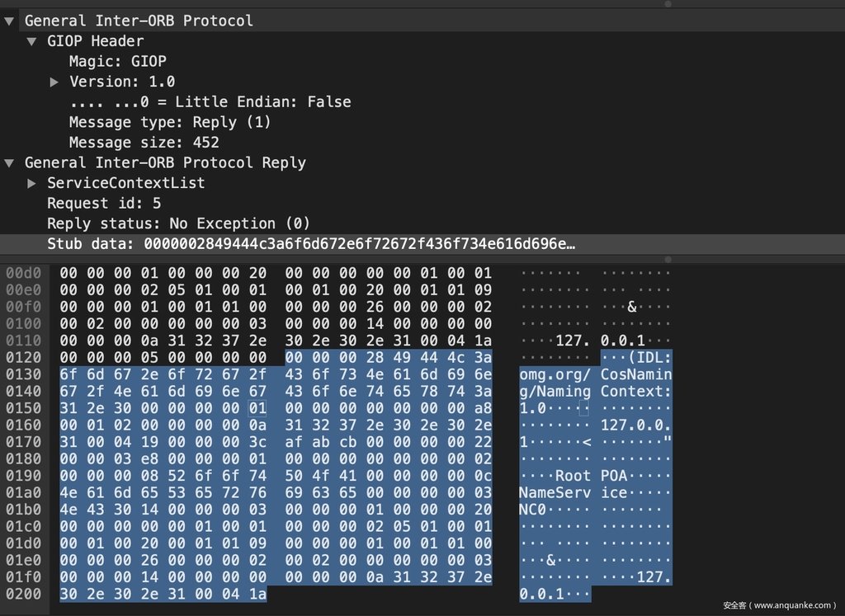The width and height of the screenshot is (845, 616).
Task: Collapse the General Inter-ORB Protocol tree node
Action: pos(9,21)
